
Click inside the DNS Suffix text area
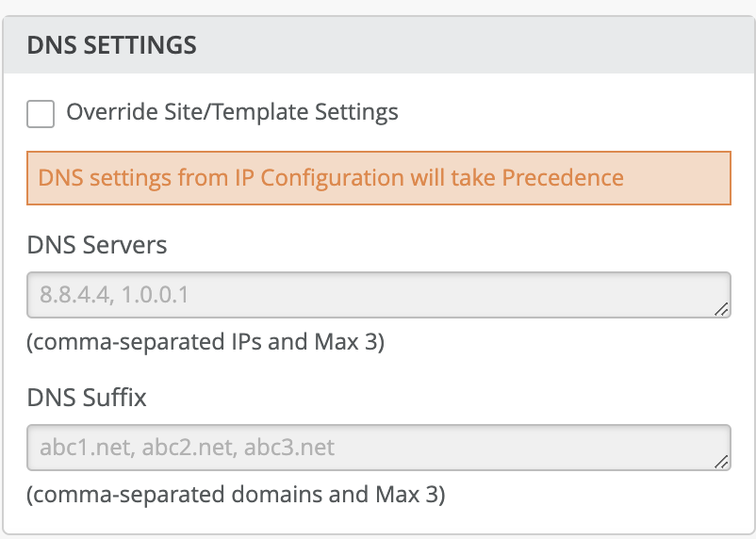coord(377,448)
